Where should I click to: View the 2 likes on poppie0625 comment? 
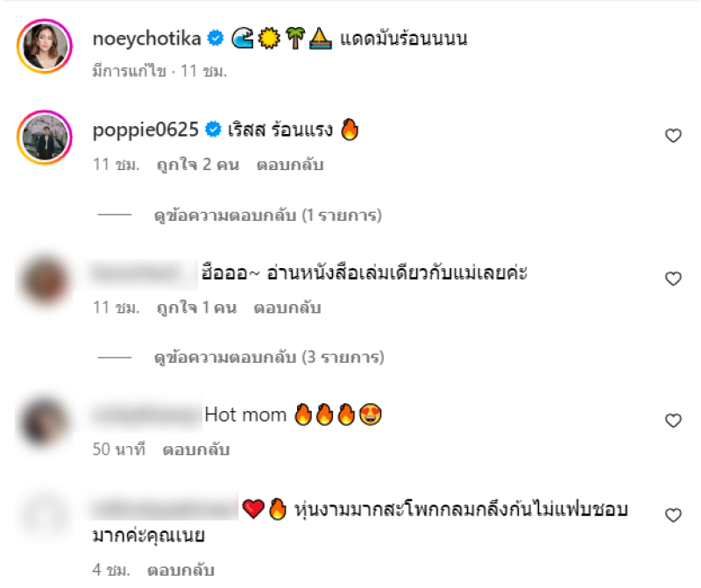198,165
